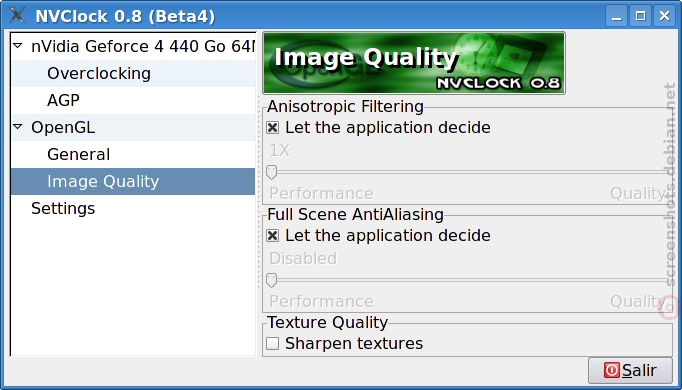Click the red power icon on Salir
The height and width of the screenshot is (390, 682).
point(611,370)
